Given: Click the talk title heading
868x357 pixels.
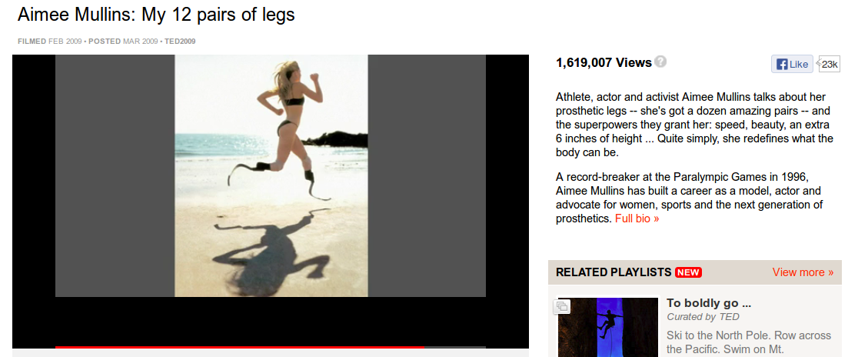Looking at the screenshot, I should (156, 15).
